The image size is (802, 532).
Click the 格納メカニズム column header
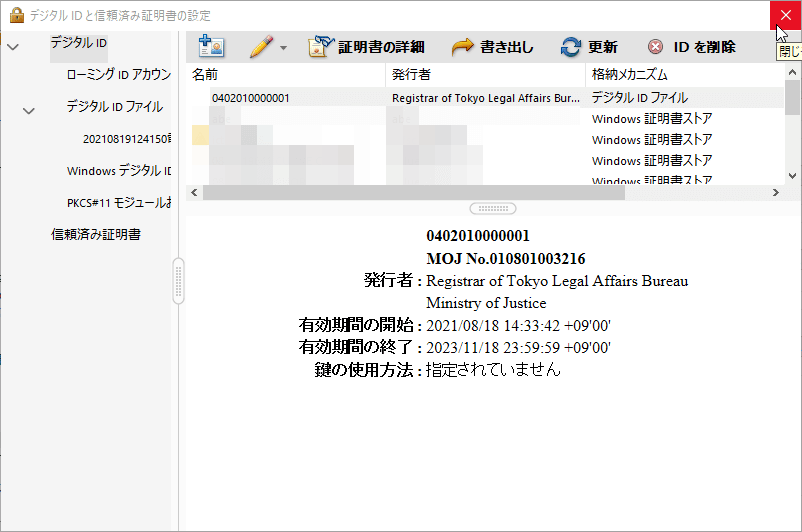pyautogui.click(x=685, y=75)
